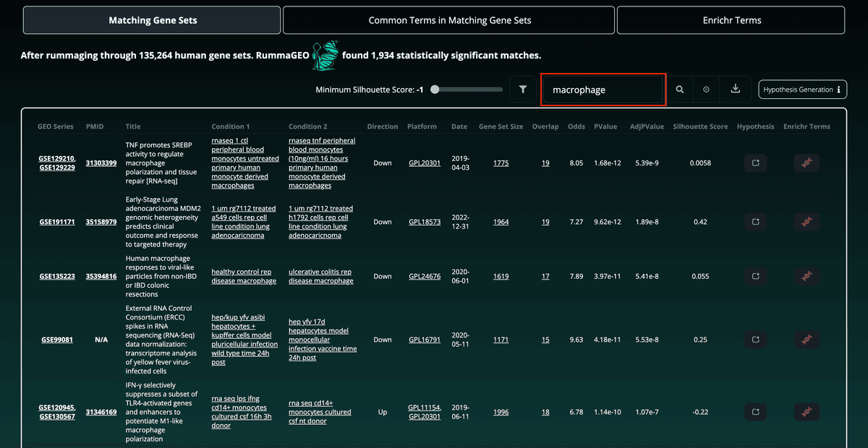The width and height of the screenshot is (868, 448).
Task: Open PMID link 35394816
Action: pyautogui.click(x=101, y=276)
